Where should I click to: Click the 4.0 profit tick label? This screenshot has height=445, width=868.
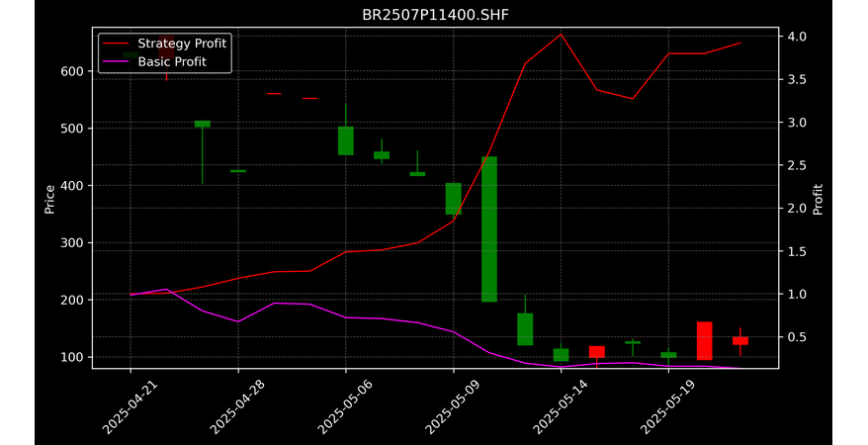[x=797, y=37]
